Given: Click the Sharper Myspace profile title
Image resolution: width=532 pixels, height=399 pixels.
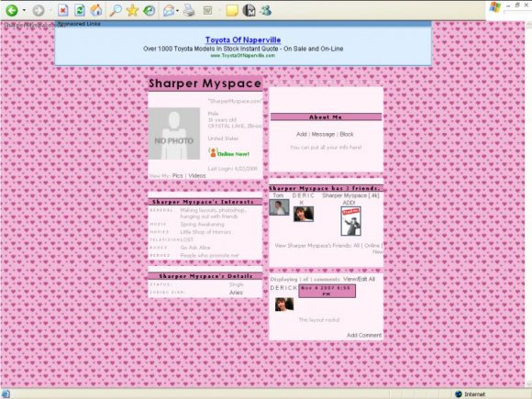Looking at the screenshot, I should pyautogui.click(x=205, y=83).
